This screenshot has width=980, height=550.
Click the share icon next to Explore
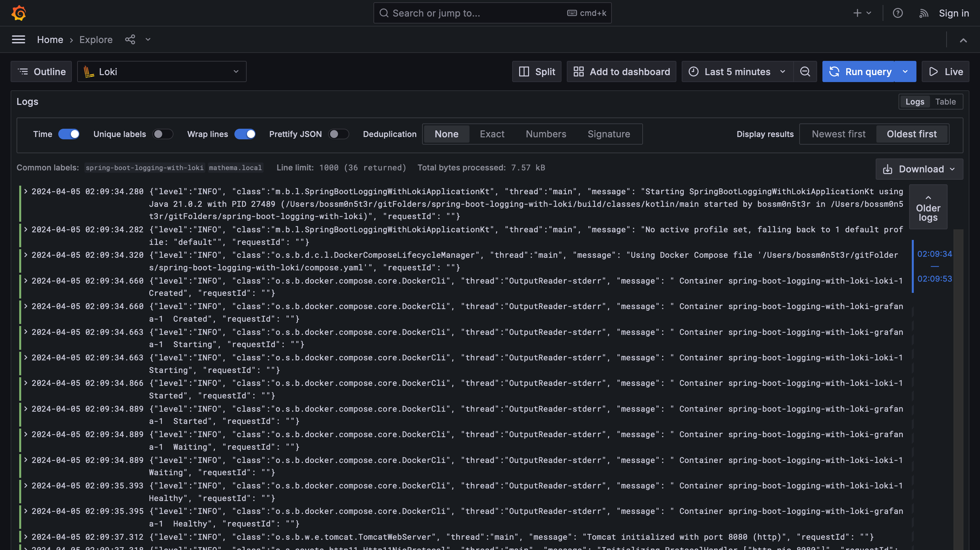(130, 40)
